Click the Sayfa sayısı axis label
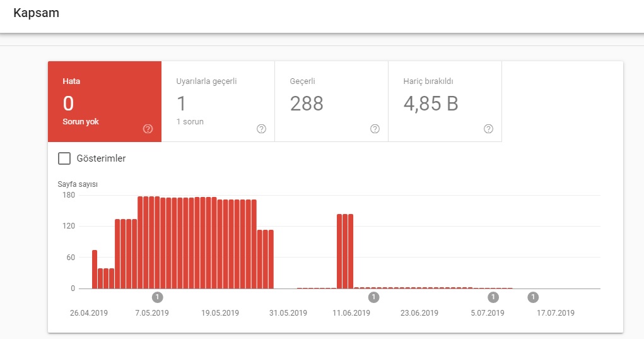The height and width of the screenshot is (339, 644). pyautogui.click(x=78, y=184)
